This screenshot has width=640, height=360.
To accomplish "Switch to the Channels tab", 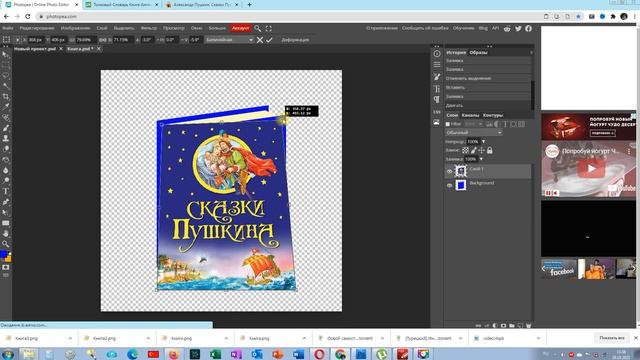I will [x=470, y=116].
